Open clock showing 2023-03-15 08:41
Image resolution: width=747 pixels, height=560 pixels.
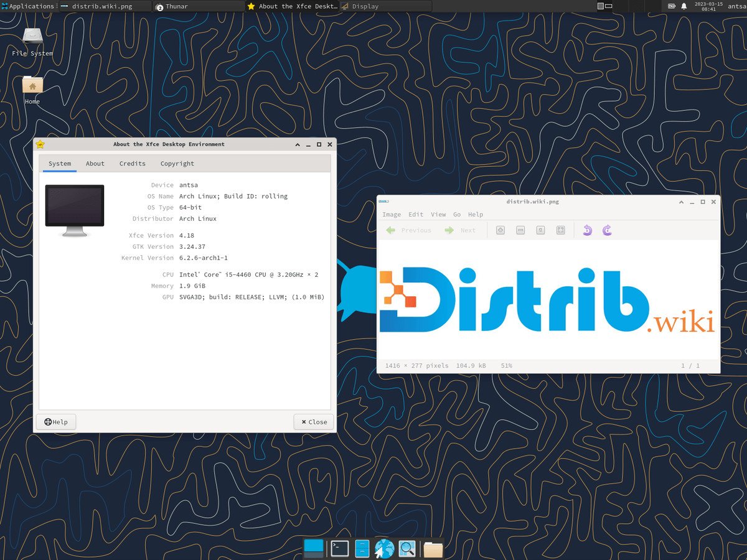point(708,6)
